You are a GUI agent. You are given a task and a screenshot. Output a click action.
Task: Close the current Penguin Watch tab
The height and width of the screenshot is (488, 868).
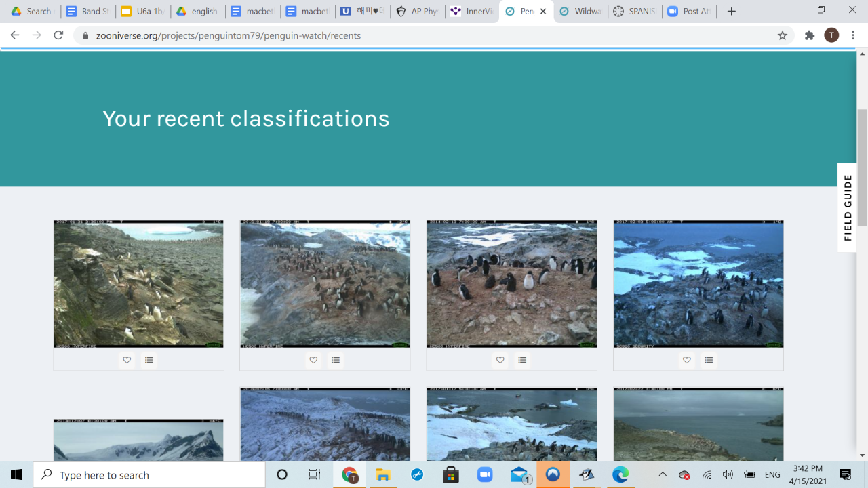coord(543,12)
